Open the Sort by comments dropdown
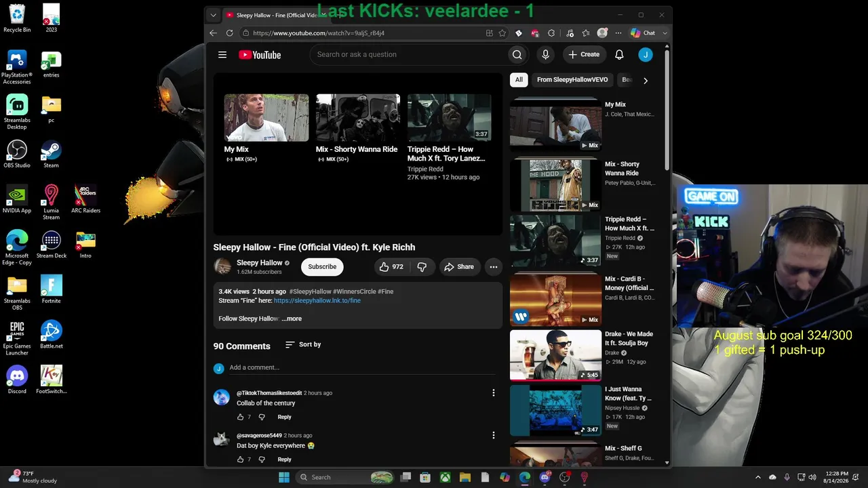Viewport: 868px width, 488px height. [303, 345]
